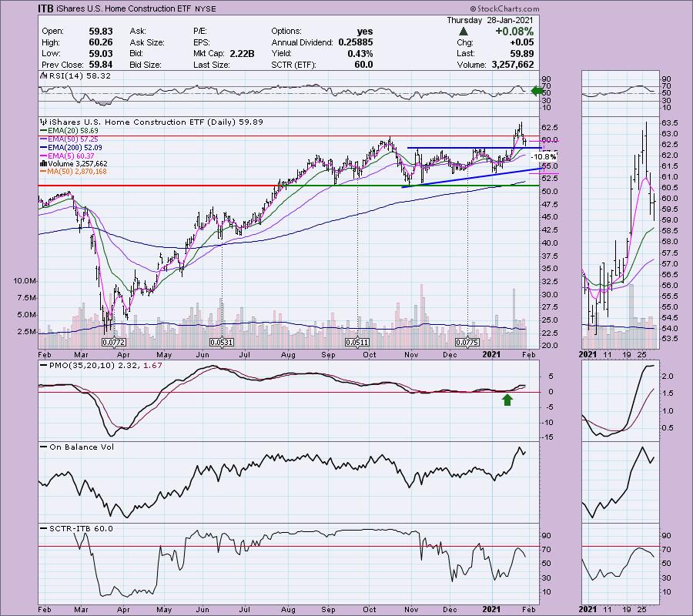The width and height of the screenshot is (693, 616).
Task: Click the Prev Close value 59.84
Action: pos(101,65)
